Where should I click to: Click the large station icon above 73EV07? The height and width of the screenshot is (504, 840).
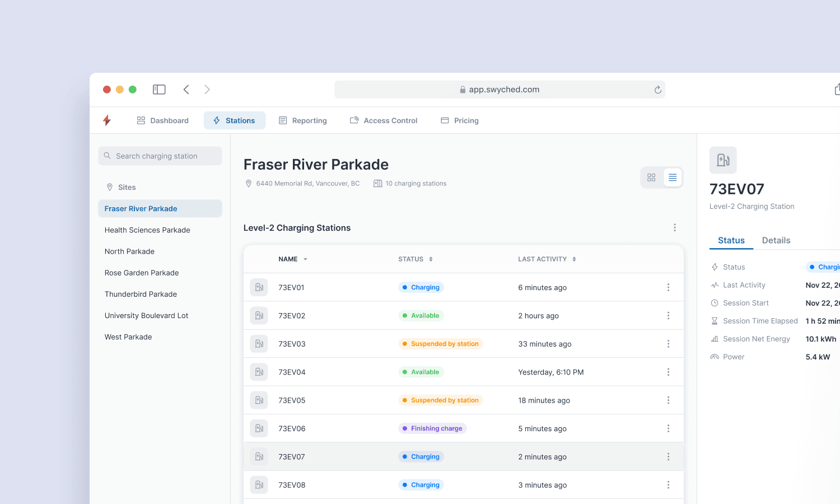[x=723, y=160]
